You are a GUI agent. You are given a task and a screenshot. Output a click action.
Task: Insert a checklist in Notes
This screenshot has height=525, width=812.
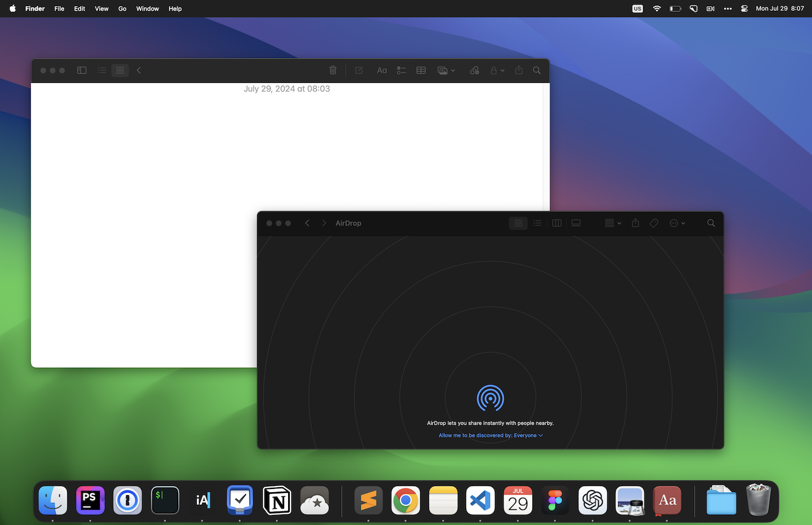[x=401, y=70]
